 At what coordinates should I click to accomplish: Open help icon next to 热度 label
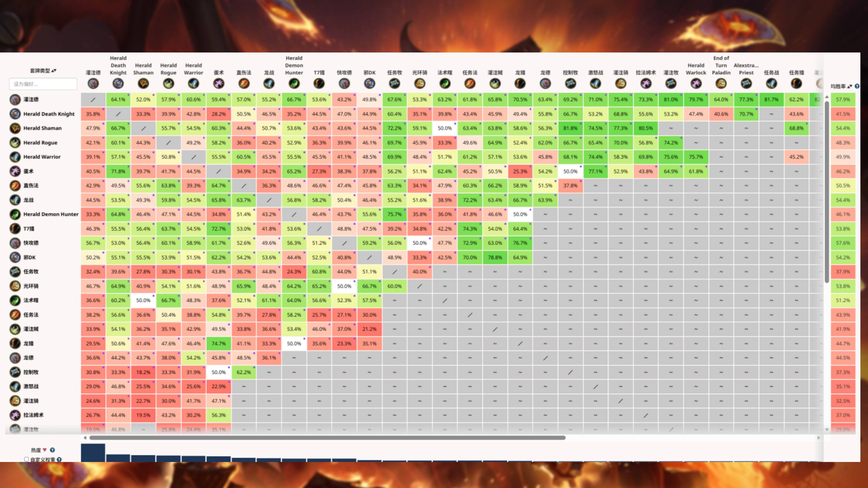pos(53,450)
